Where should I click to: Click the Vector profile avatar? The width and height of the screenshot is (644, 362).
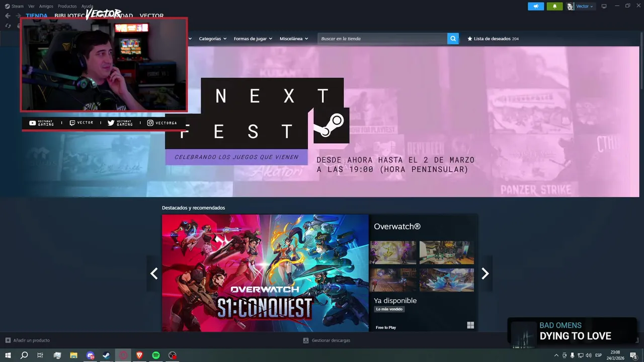click(571, 7)
